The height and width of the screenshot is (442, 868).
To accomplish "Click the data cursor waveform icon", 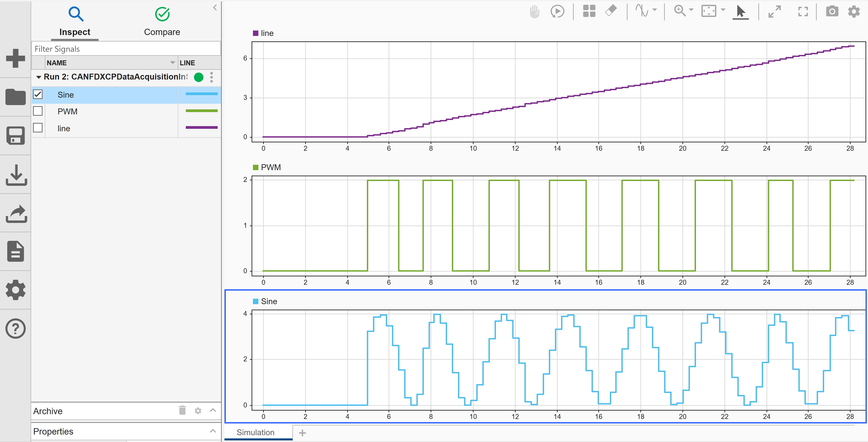I will (642, 10).
